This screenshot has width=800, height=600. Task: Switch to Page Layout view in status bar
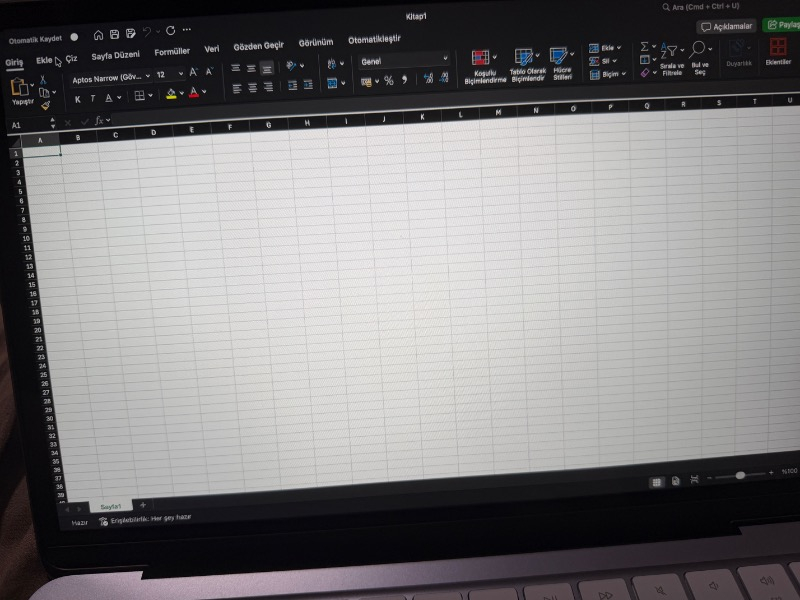coord(676,481)
